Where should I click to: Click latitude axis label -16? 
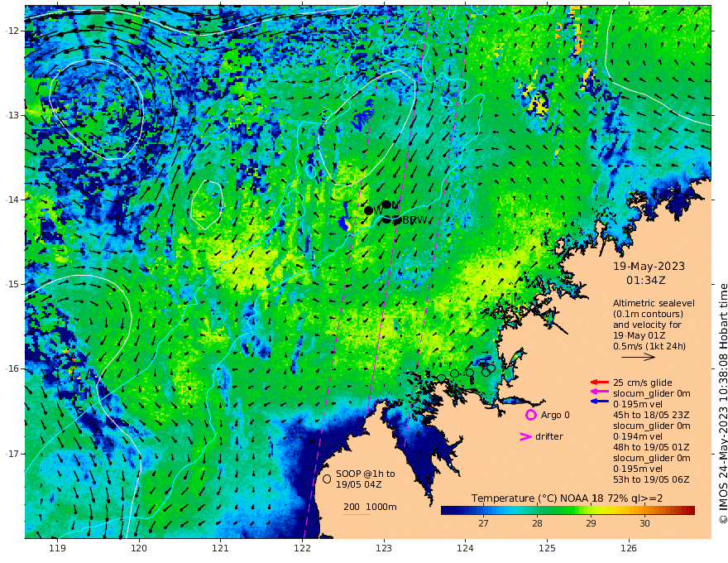tap(11, 368)
